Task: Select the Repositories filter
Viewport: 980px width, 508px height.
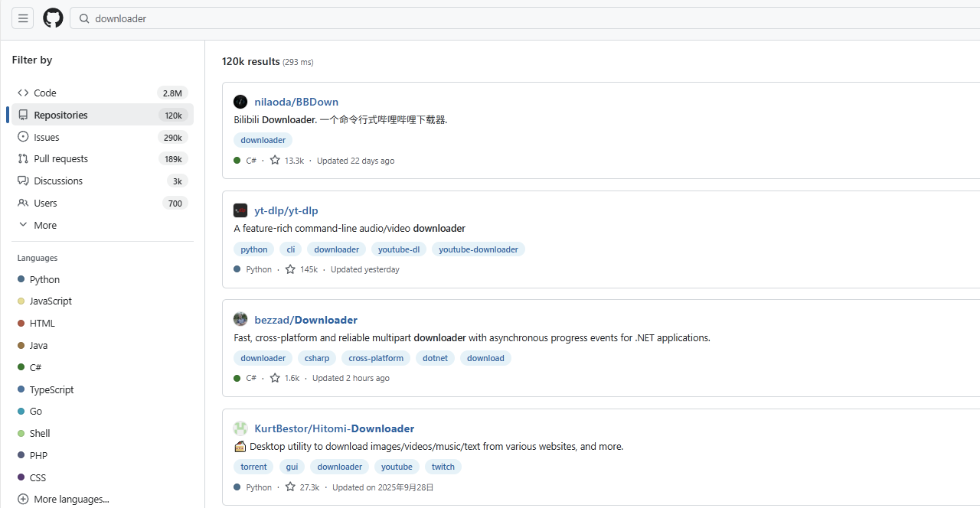Action: click(103, 115)
